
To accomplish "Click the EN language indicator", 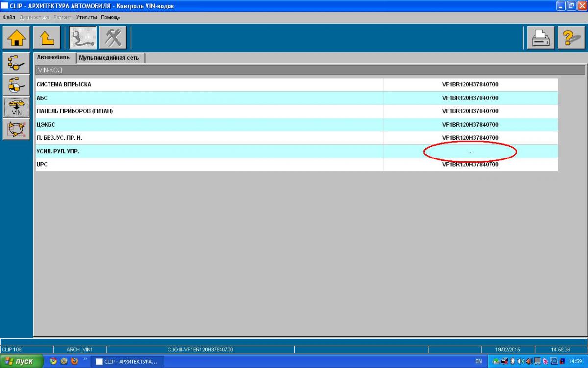I will (x=479, y=361).
